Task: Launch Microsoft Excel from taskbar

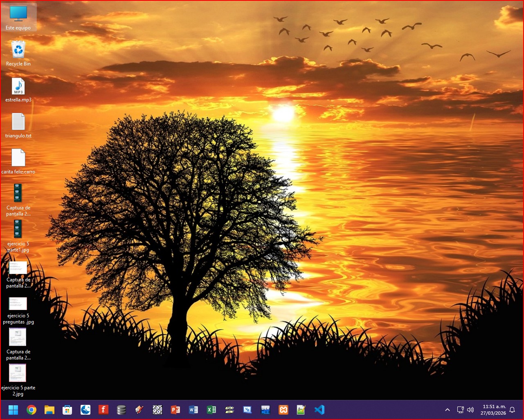Action: click(x=211, y=410)
